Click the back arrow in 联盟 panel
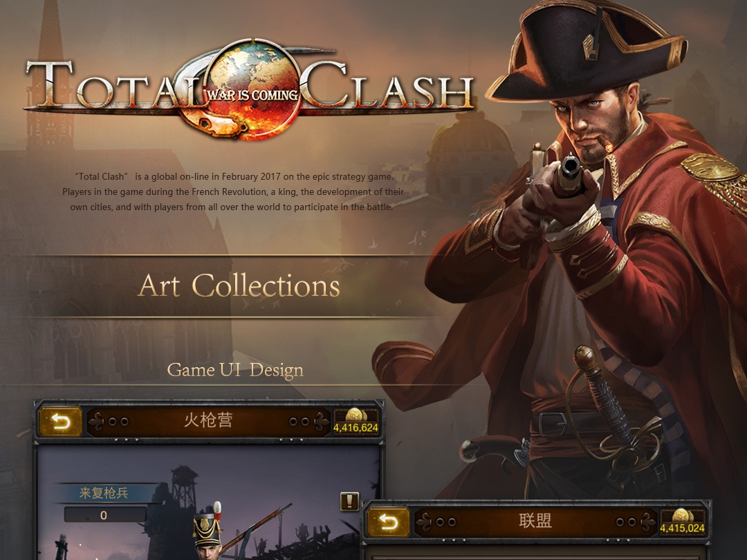 click(388, 523)
